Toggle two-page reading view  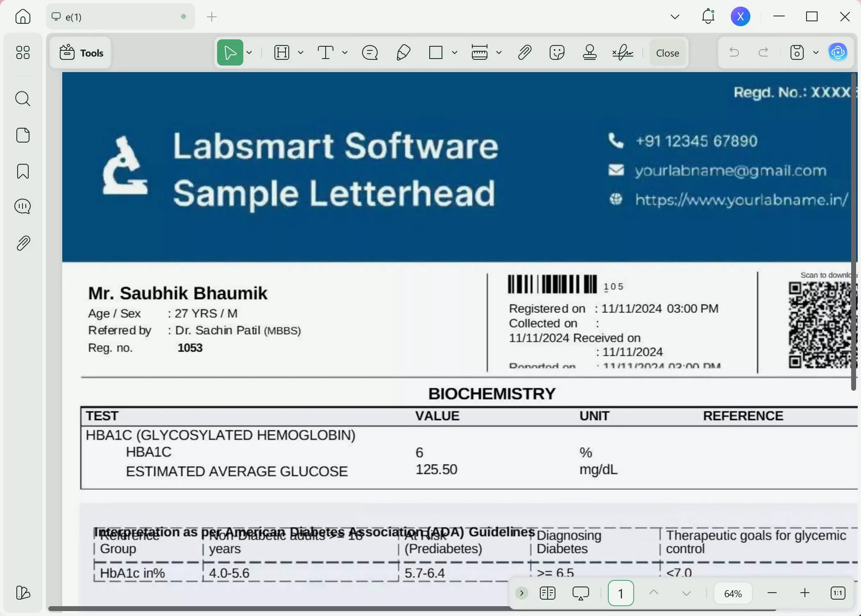tap(547, 593)
